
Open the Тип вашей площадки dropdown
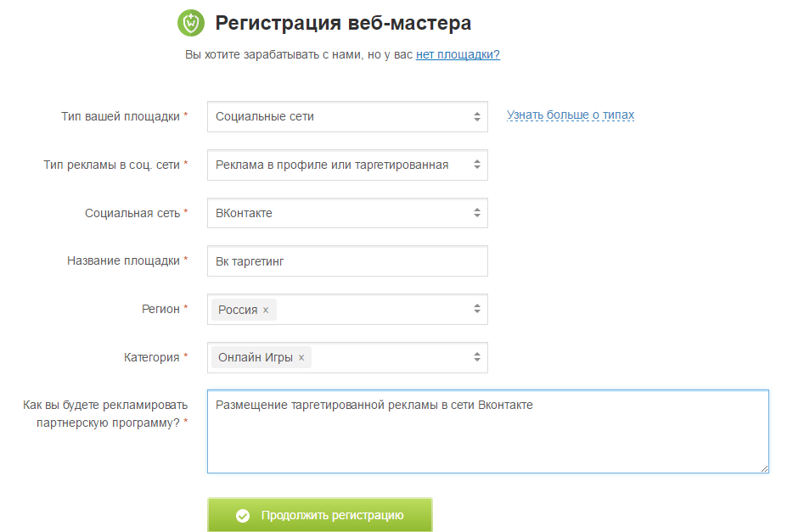(347, 117)
